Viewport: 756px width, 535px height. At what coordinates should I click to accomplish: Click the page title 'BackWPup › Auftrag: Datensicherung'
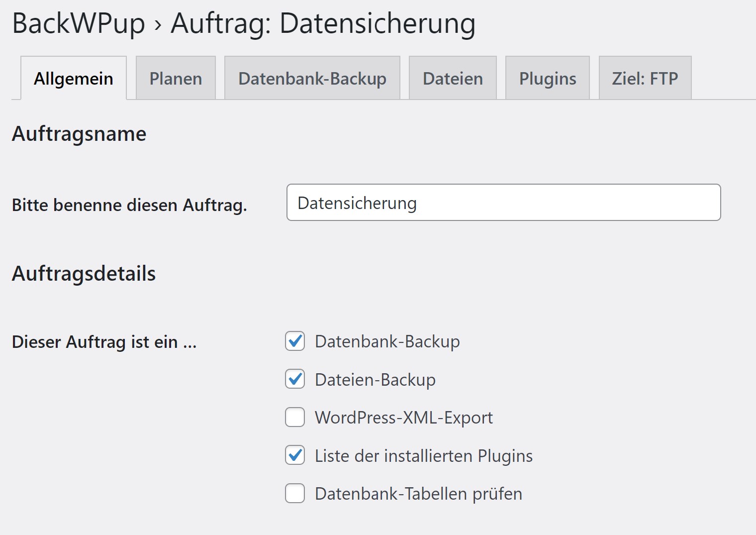point(244,23)
